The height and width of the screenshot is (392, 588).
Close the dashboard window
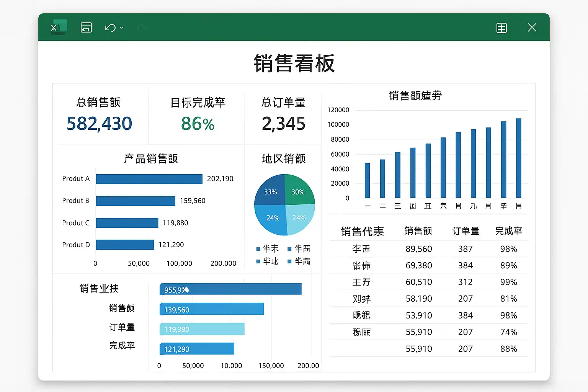pyautogui.click(x=532, y=28)
